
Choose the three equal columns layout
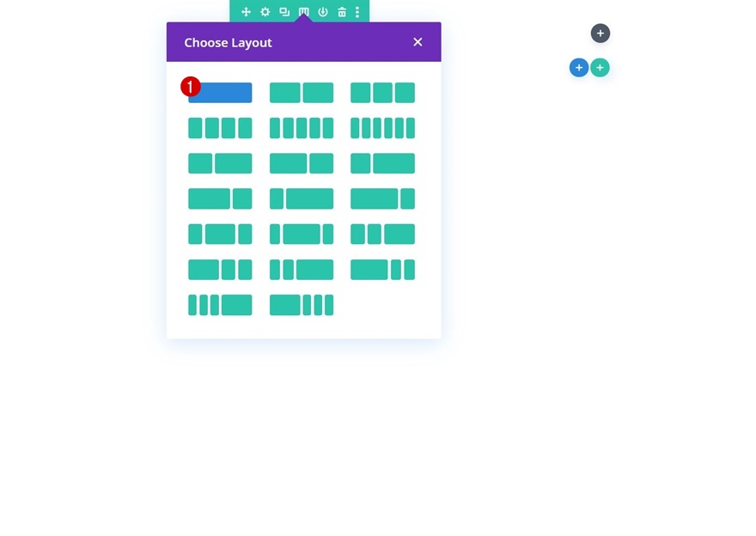click(382, 93)
